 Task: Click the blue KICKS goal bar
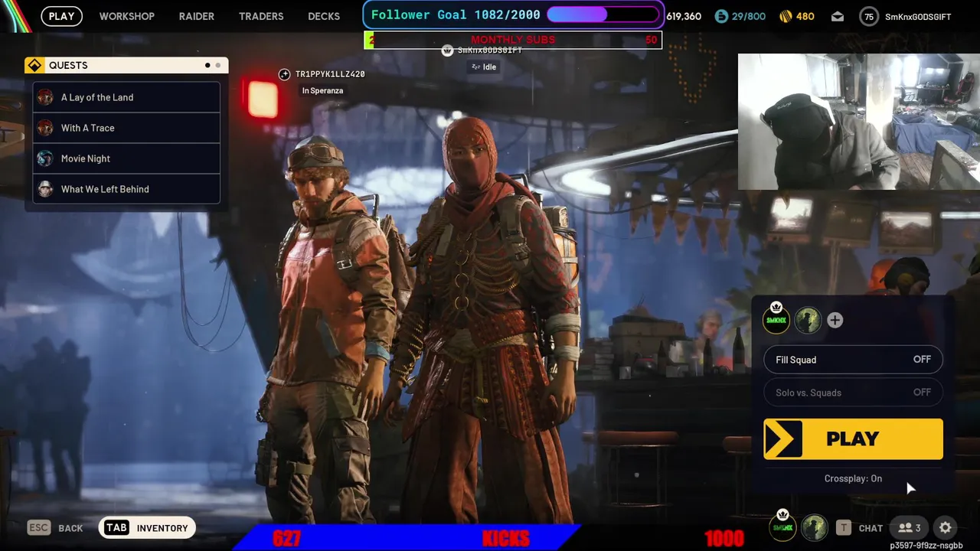406,538
